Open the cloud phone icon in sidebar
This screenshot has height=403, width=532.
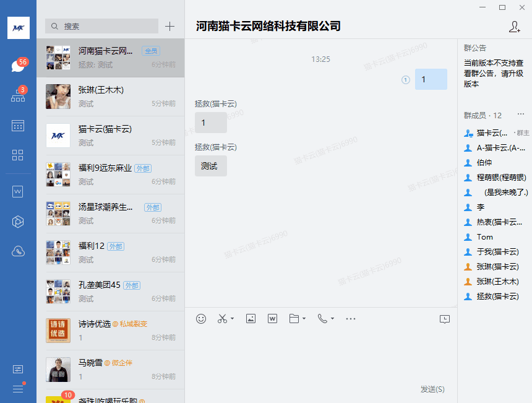pos(18,251)
